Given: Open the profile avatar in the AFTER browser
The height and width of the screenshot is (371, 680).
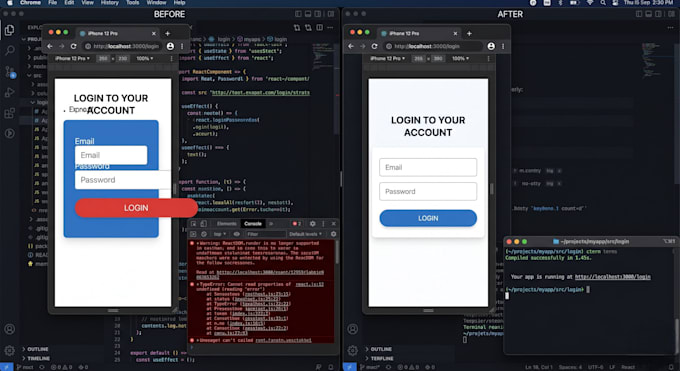Looking at the screenshot, I should tap(491, 46).
